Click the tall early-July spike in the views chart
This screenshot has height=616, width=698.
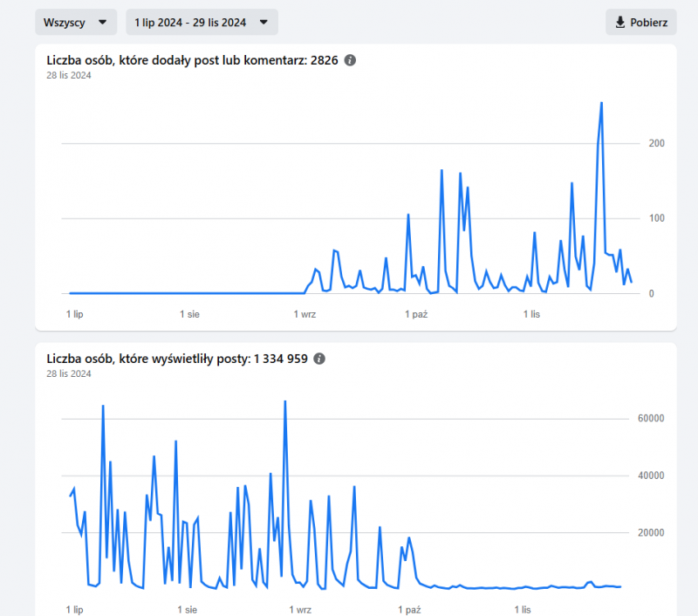coord(103,407)
